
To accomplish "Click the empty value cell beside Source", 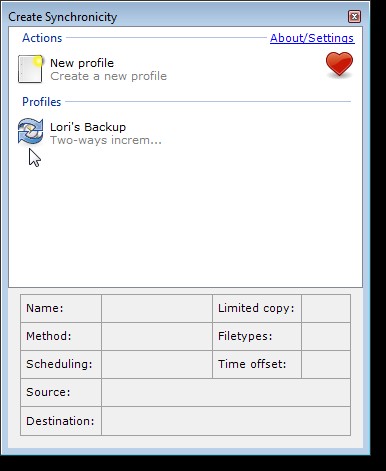I will tap(226, 392).
